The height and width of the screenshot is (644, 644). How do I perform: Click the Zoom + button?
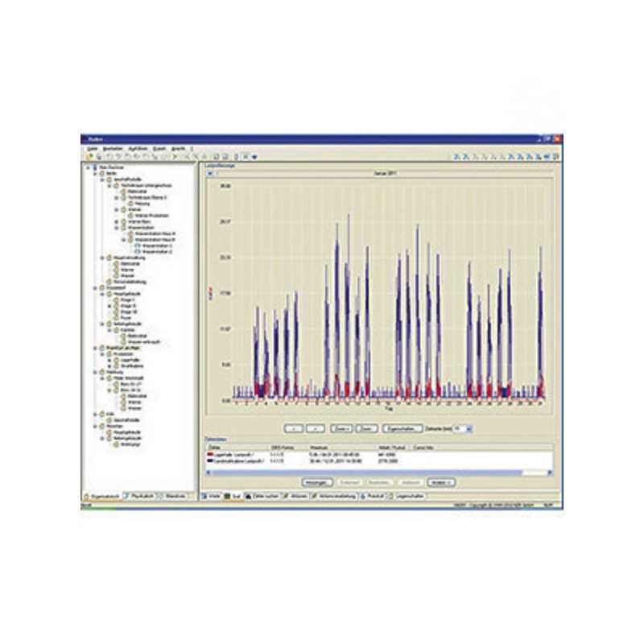[x=341, y=429]
